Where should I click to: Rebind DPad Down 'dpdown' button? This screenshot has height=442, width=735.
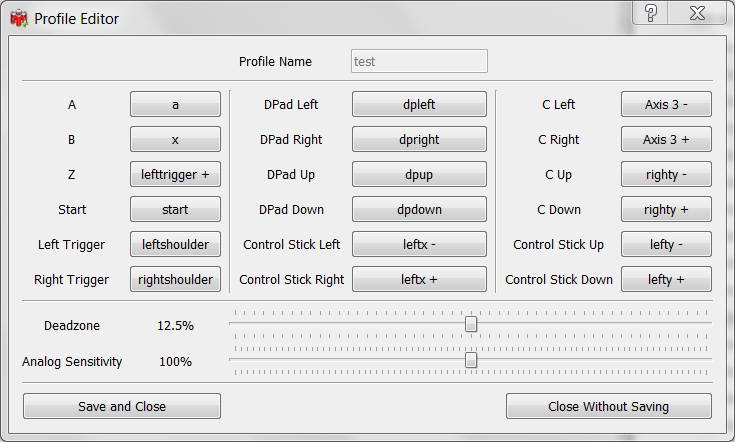click(419, 209)
